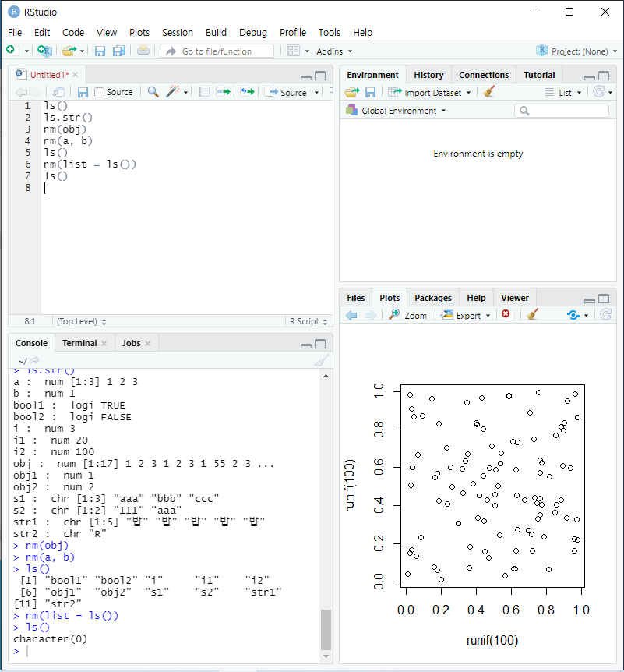Viewport: 624px width, 672px height.
Task: Open the Session menu
Action: tap(178, 32)
